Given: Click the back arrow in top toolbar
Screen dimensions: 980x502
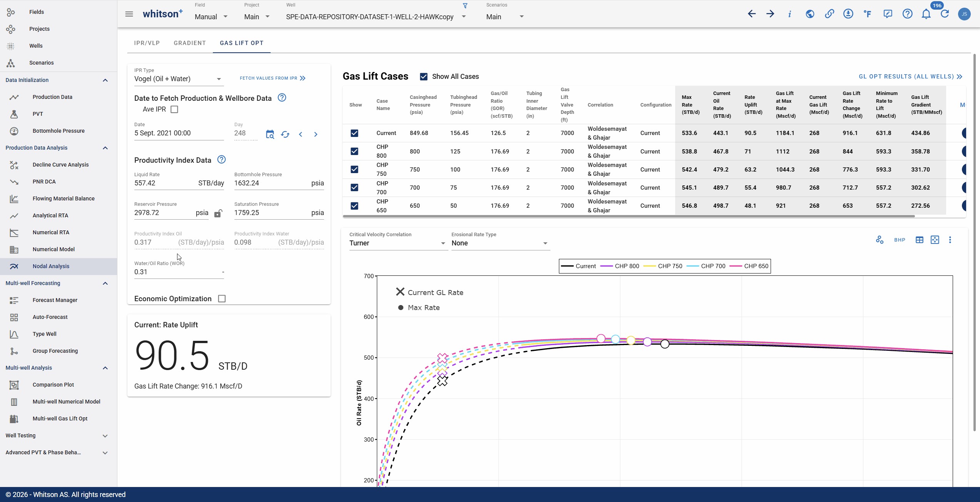Looking at the screenshot, I should (752, 14).
